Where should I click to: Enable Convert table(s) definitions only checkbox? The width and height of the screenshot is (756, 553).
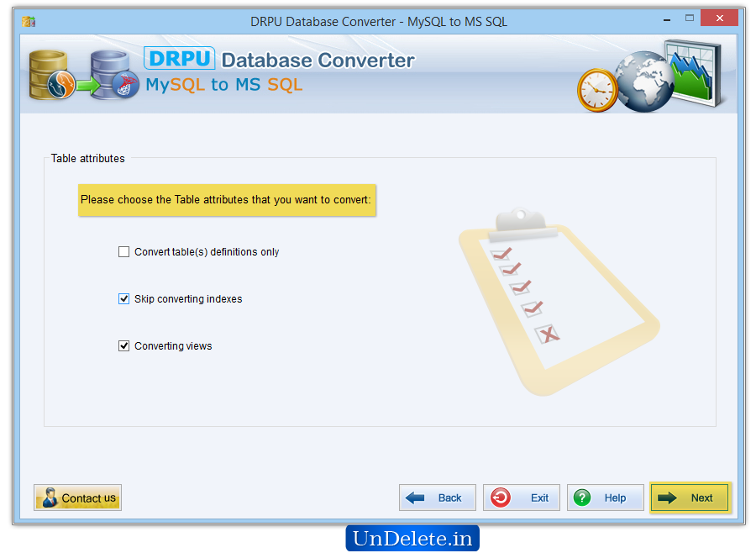click(x=124, y=252)
